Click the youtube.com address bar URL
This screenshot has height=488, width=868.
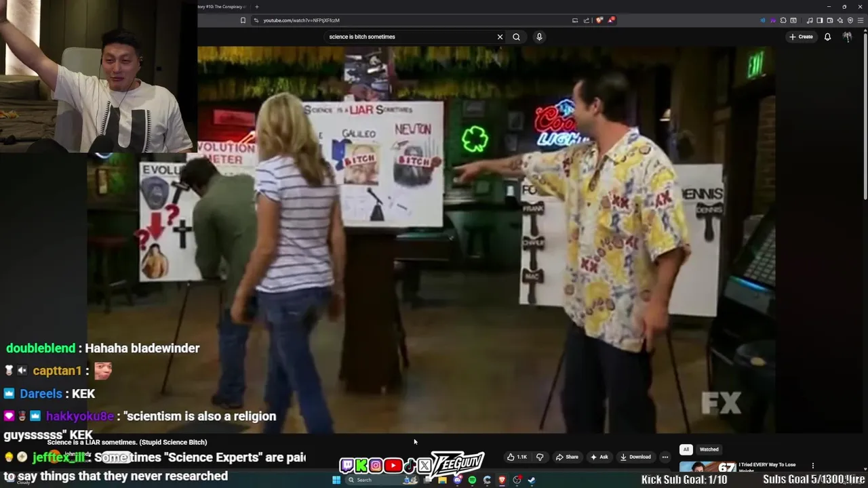301,20
